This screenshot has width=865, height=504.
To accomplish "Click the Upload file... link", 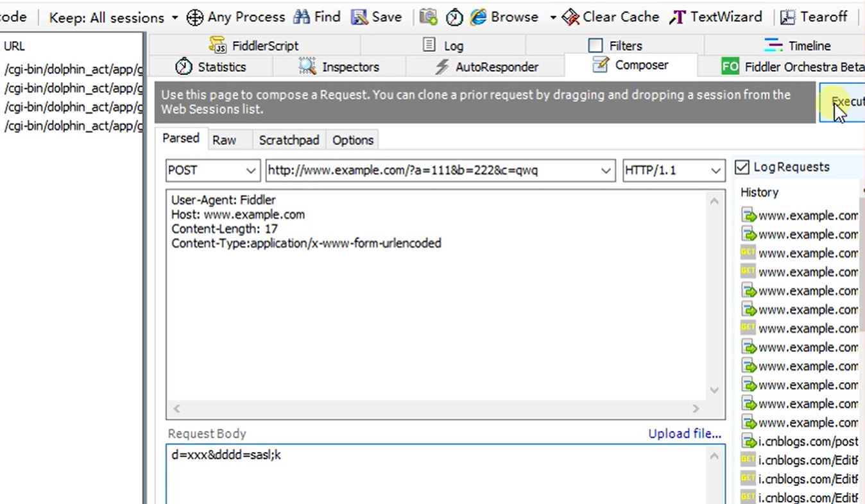I will 684,433.
